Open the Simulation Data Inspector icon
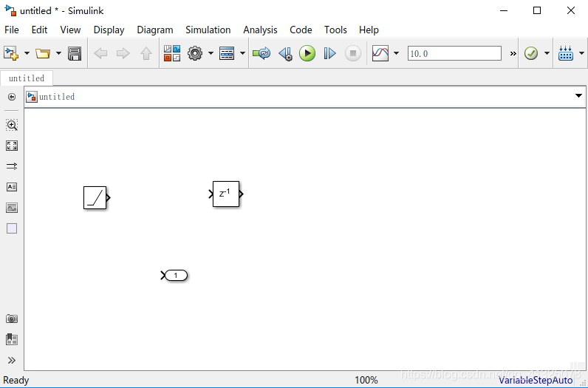The image size is (588, 388). click(380, 53)
